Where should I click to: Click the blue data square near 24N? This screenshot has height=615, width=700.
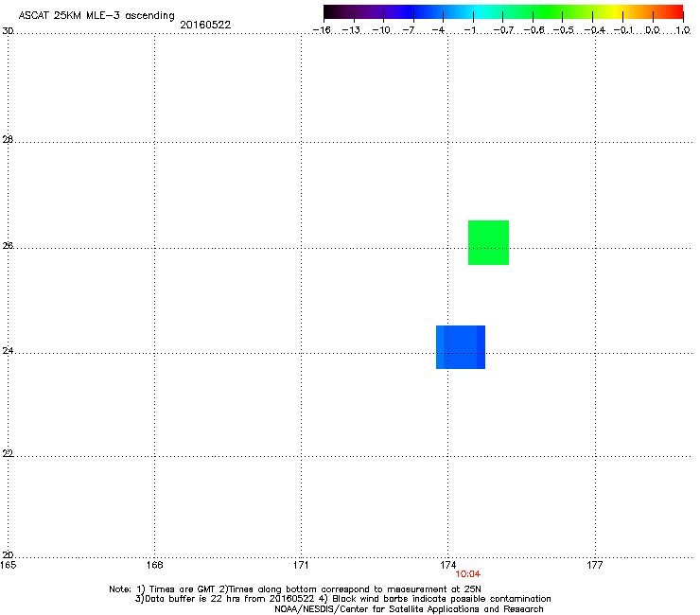coord(461,347)
